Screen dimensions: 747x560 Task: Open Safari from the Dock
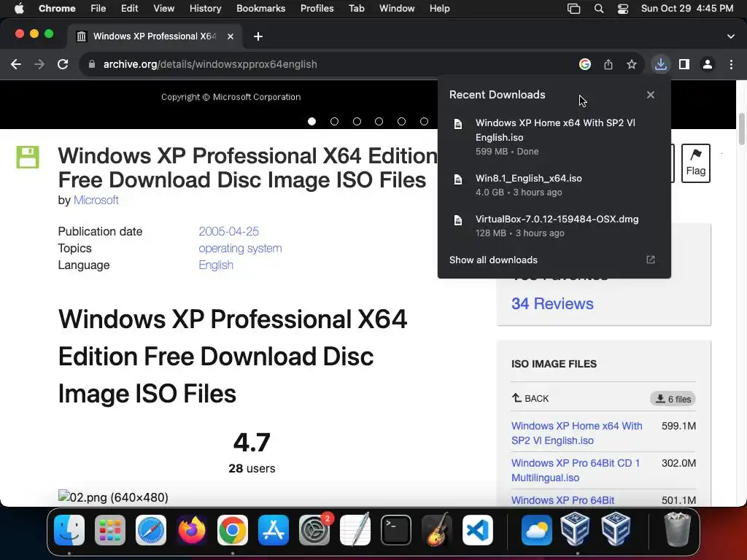[151, 530]
